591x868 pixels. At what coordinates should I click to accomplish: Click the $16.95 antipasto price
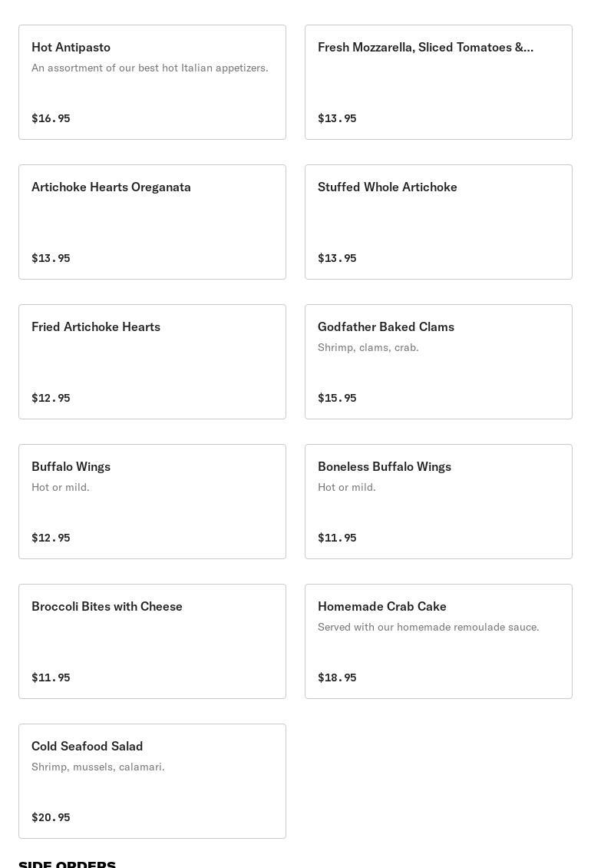[x=51, y=118]
